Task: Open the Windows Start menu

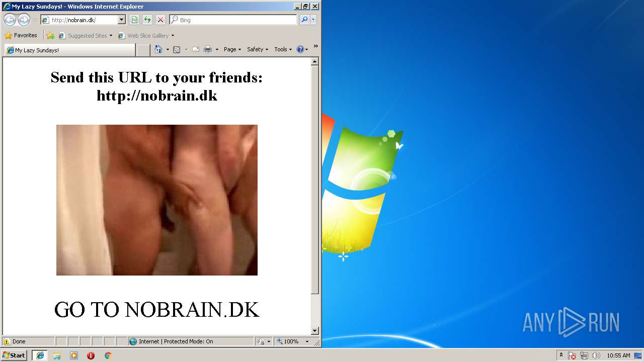Action: pyautogui.click(x=14, y=355)
